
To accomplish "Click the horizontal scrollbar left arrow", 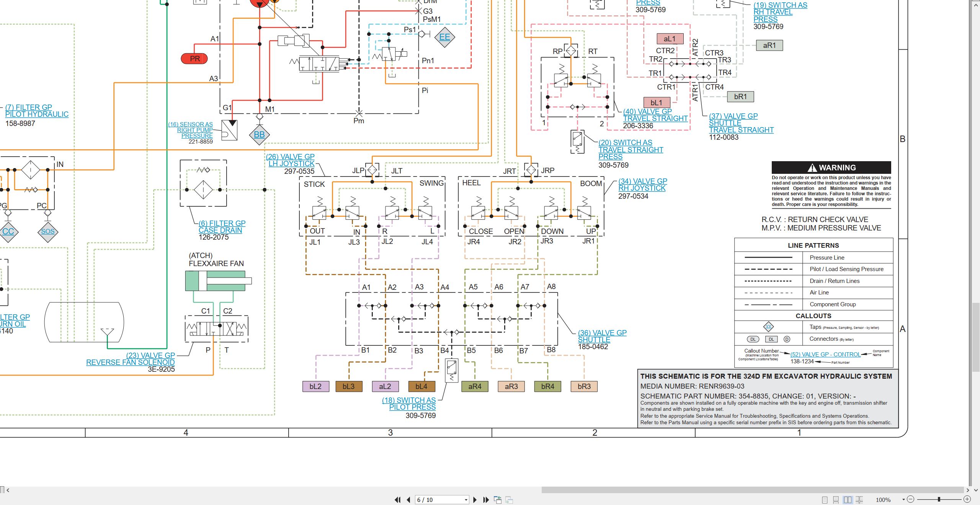I will [x=8, y=490].
